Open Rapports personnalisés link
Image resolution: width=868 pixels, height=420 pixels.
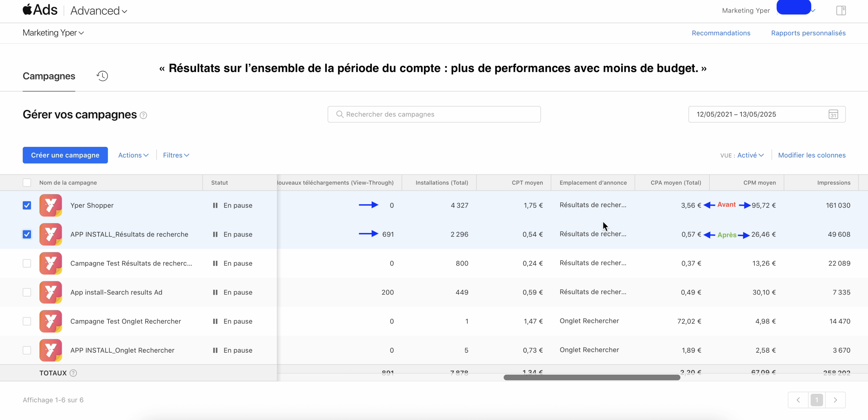point(808,33)
